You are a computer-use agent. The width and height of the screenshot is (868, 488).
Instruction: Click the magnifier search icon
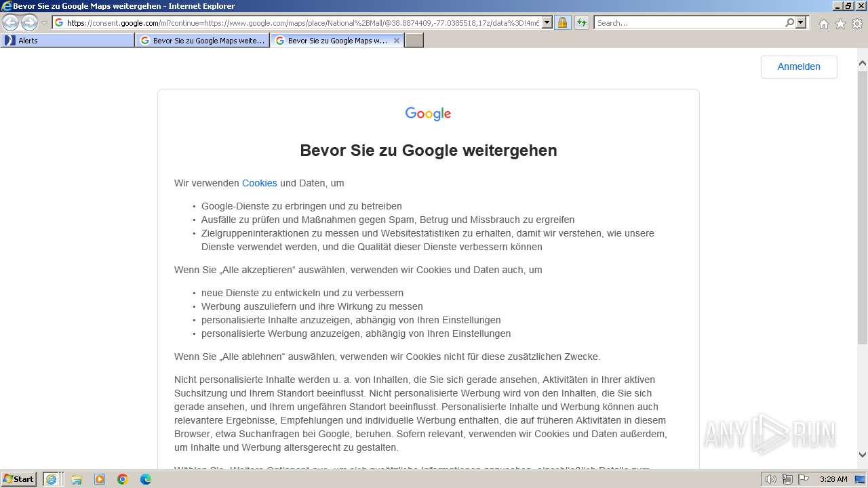pos(789,22)
